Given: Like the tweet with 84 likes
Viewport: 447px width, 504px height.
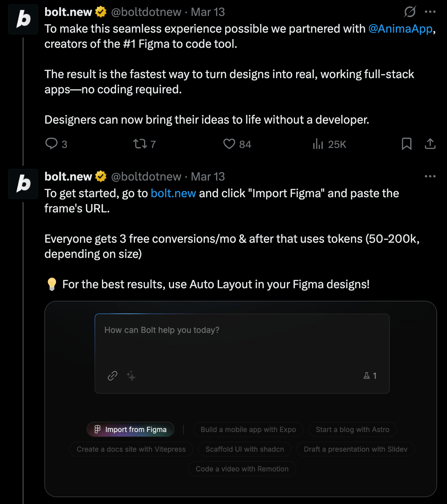Looking at the screenshot, I should coord(229,144).
